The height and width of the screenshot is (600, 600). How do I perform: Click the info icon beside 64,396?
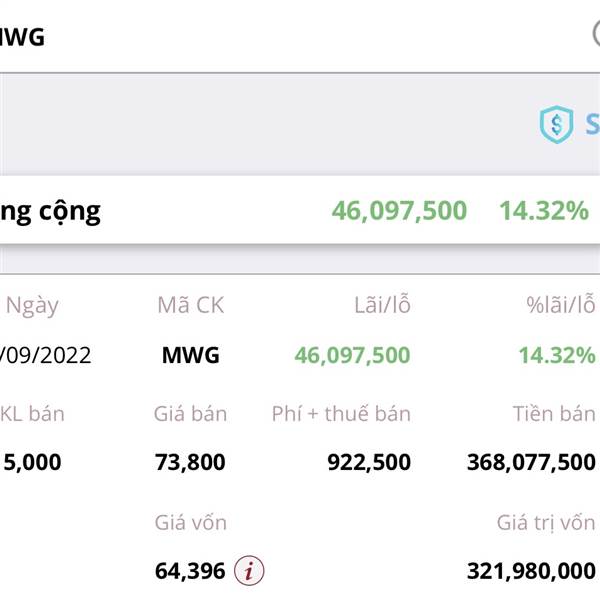(249, 571)
